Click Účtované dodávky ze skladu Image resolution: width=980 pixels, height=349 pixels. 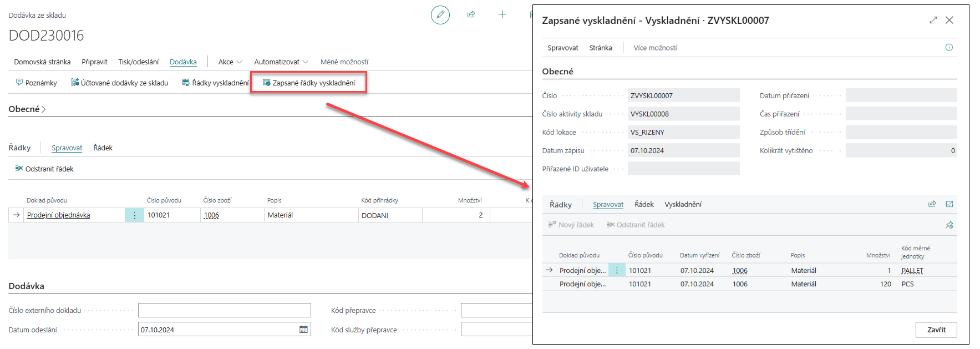[x=119, y=83]
